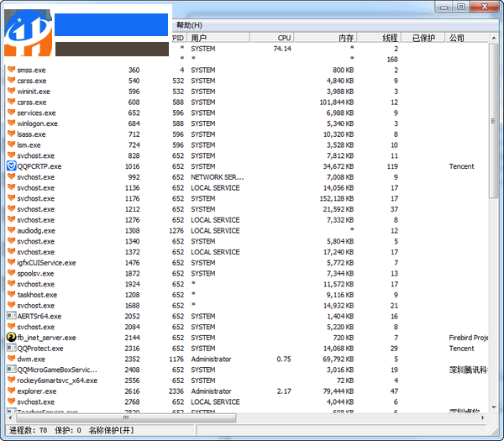
Task: Sort by the 用户 column header
Action: point(218,38)
